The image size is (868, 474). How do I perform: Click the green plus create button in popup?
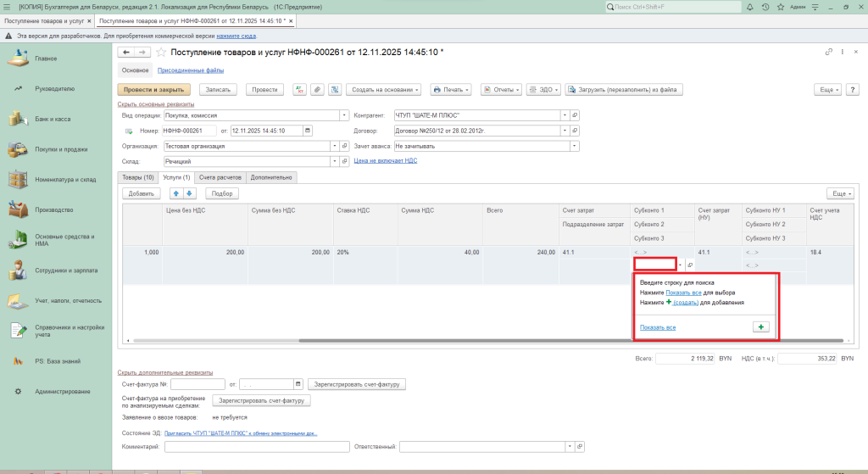[761, 327]
